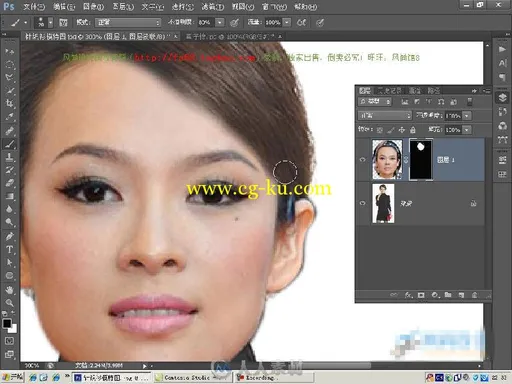This screenshot has height=384, width=512.
Task: Create a new layer icon
Action: (461, 295)
